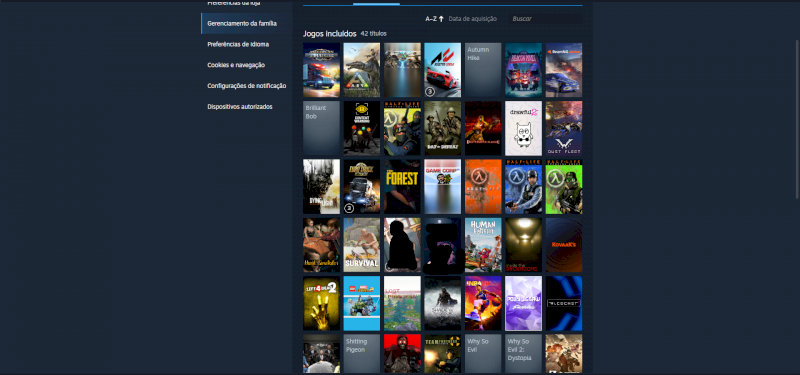Image resolution: width=800 pixels, height=375 pixels.
Task: Sort by Data de aquisição
Action: [472, 19]
